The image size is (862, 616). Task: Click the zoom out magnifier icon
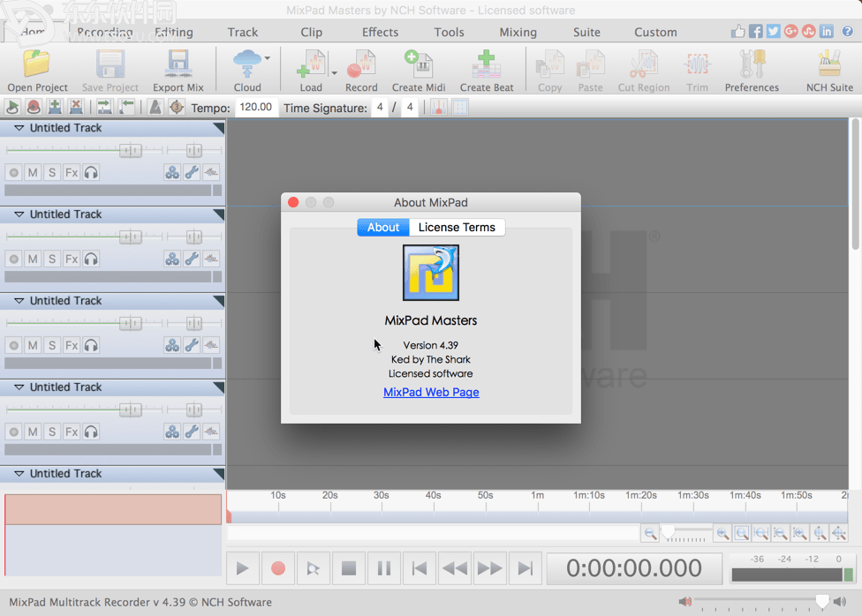coord(650,533)
